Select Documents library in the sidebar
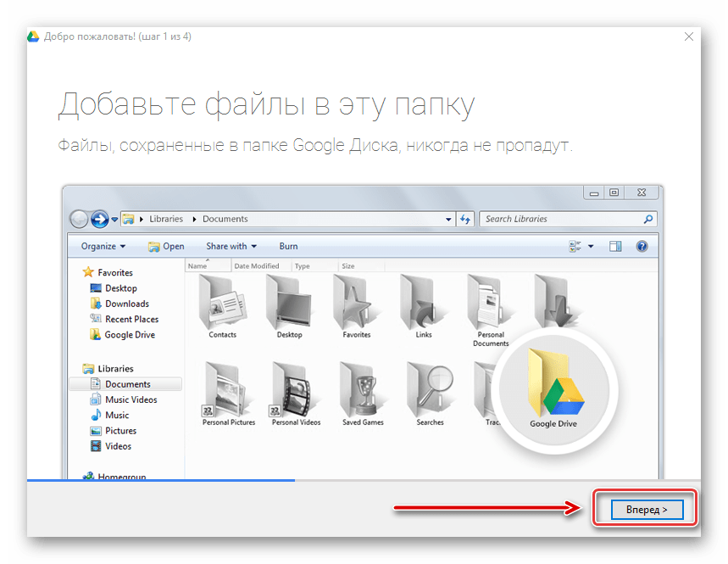 (x=125, y=383)
